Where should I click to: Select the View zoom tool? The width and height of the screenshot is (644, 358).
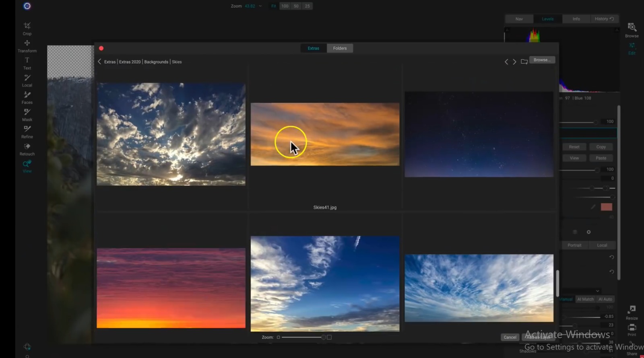click(x=27, y=167)
